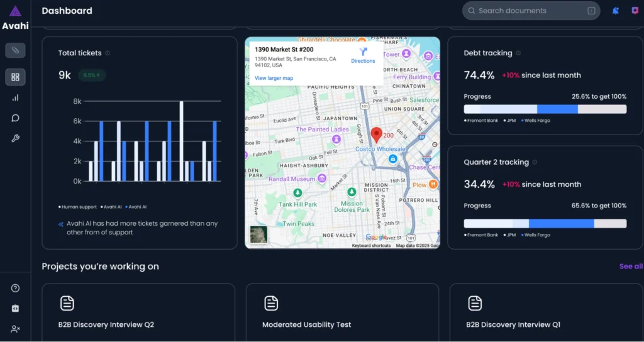Click the info icon next to Total tickets
Image resolution: width=644 pixels, height=342 pixels.
pyautogui.click(x=108, y=53)
